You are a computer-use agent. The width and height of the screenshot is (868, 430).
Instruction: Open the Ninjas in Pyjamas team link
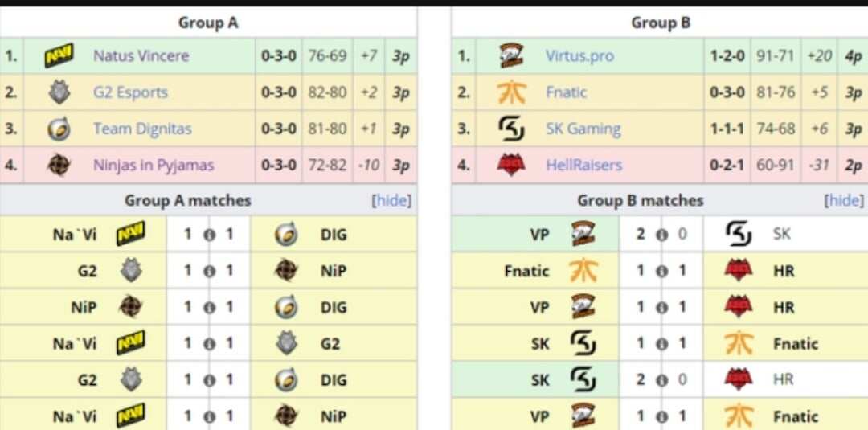[x=154, y=165]
